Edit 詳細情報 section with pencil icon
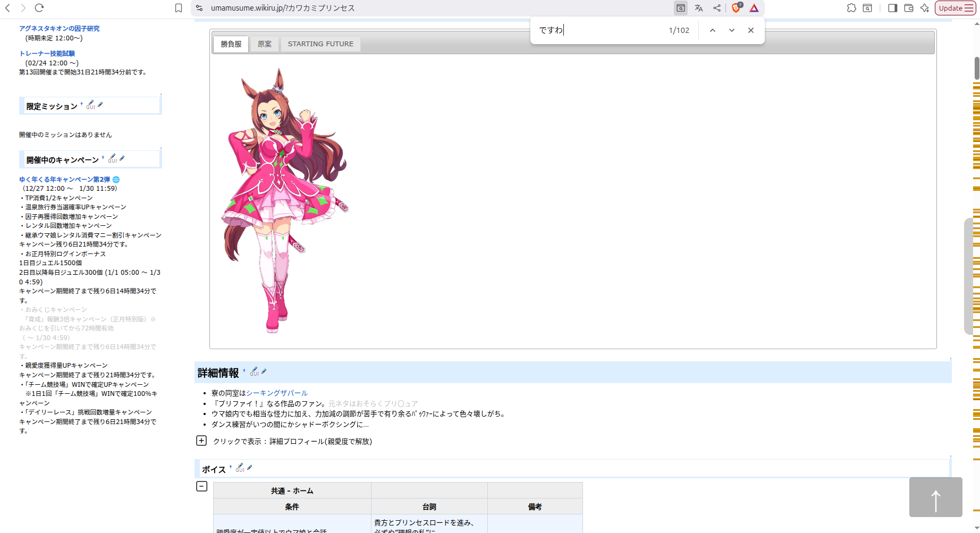Screen dimensions: 980x533 coord(264,371)
